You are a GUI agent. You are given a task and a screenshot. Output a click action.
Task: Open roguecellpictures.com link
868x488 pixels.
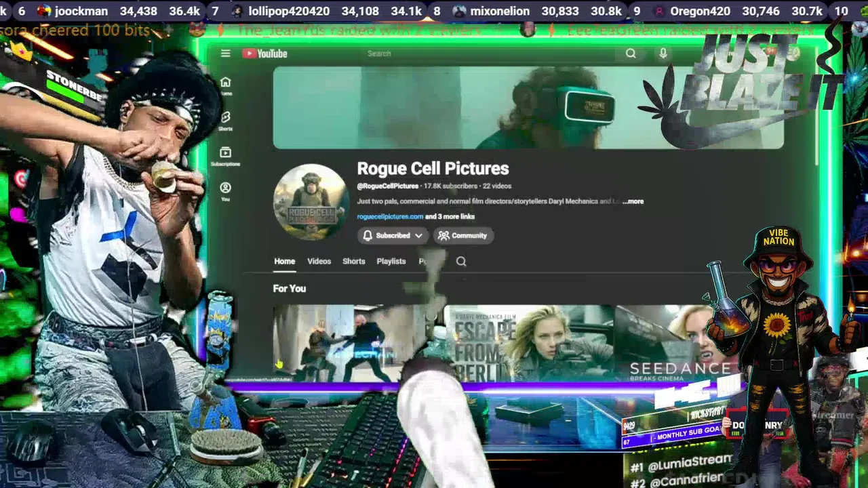click(x=390, y=217)
